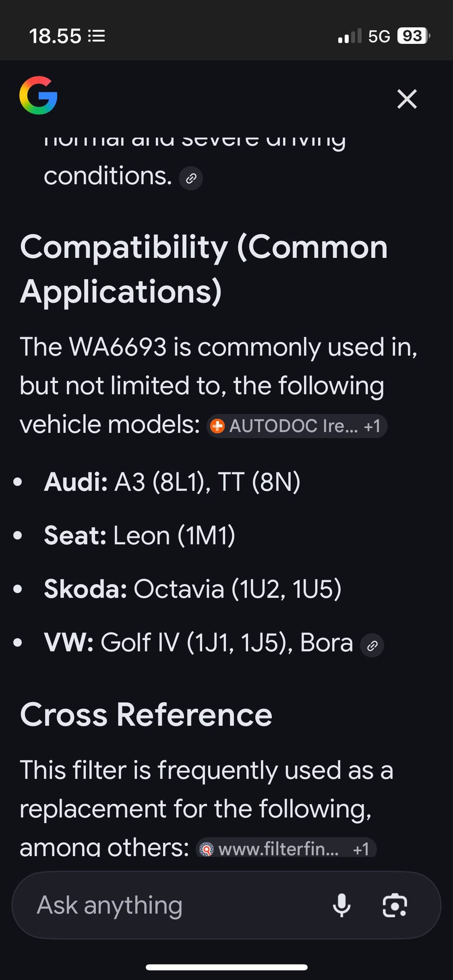Tap the 18.55 clock in status bar
The height and width of the screenshot is (980, 453).
tap(55, 36)
